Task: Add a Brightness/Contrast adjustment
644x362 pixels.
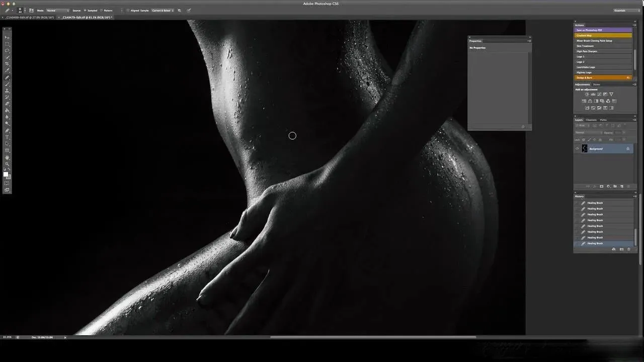Action: (587, 95)
